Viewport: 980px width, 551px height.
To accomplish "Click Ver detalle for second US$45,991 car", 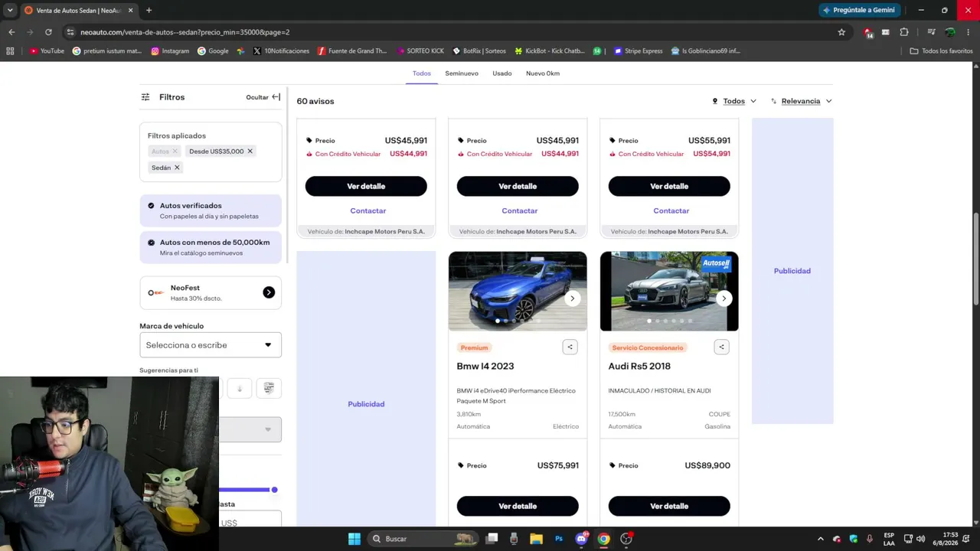I will pyautogui.click(x=518, y=186).
